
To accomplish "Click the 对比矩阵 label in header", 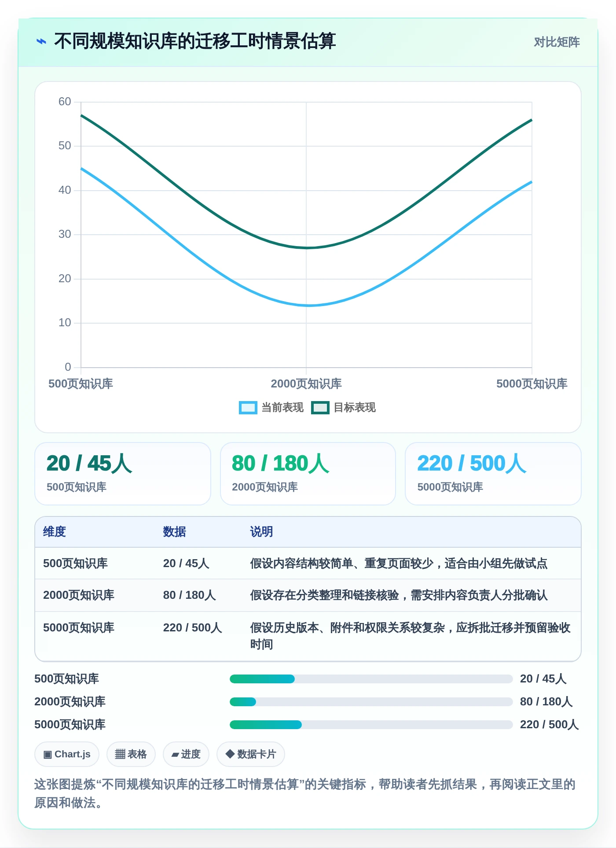I will 557,42.
